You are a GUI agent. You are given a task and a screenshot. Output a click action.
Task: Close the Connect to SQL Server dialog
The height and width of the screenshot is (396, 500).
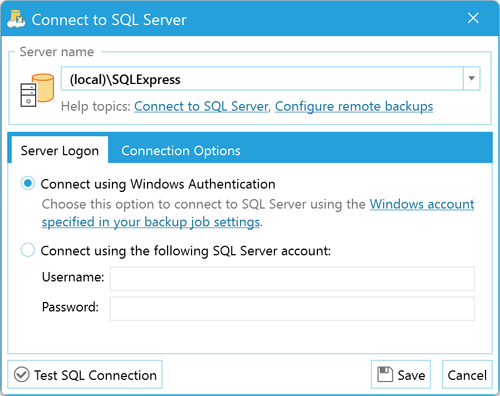tap(473, 18)
